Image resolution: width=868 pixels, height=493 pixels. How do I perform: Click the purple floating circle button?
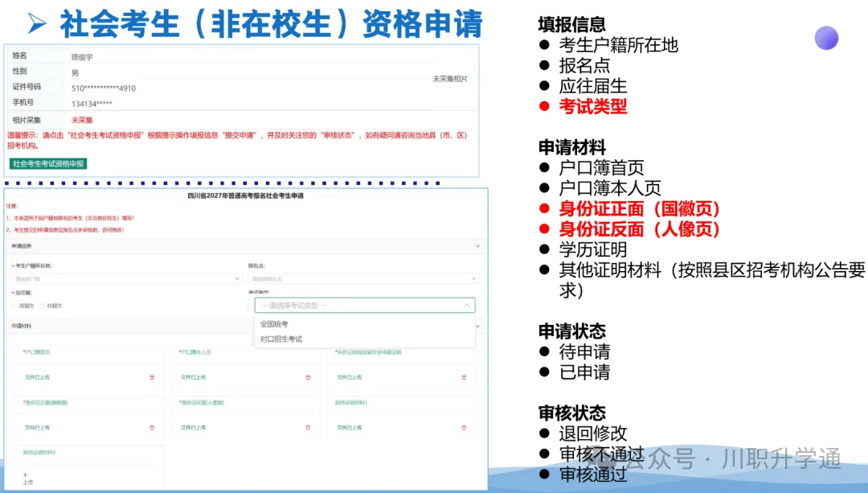pos(826,39)
